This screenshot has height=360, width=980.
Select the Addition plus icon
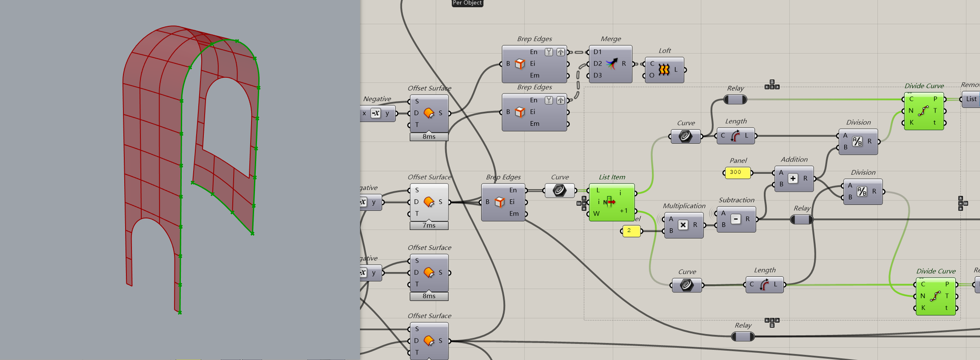pos(793,179)
